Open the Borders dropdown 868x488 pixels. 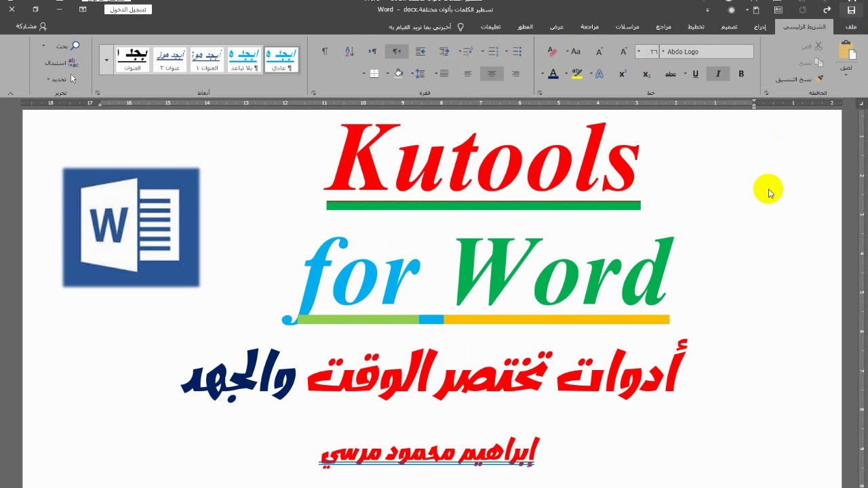tap(364, 74)
